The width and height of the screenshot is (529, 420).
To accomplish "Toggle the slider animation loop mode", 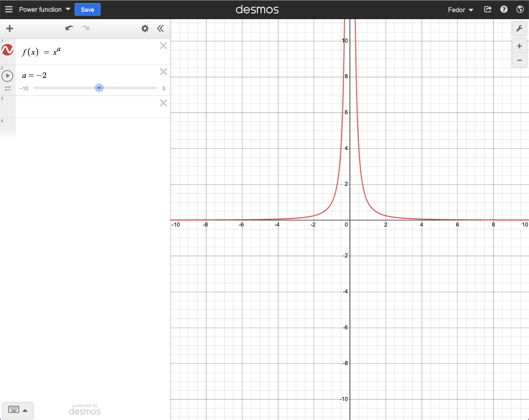I will point(8,88).
